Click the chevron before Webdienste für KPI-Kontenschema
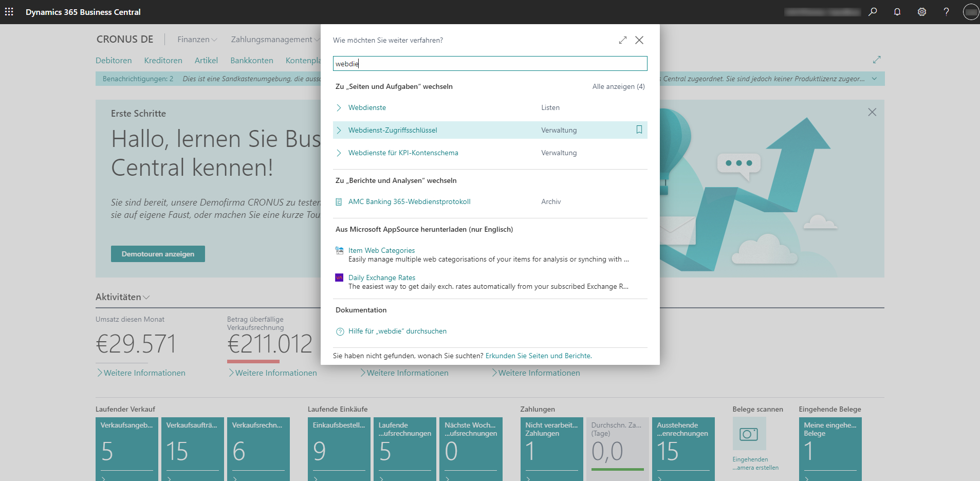 339,153
